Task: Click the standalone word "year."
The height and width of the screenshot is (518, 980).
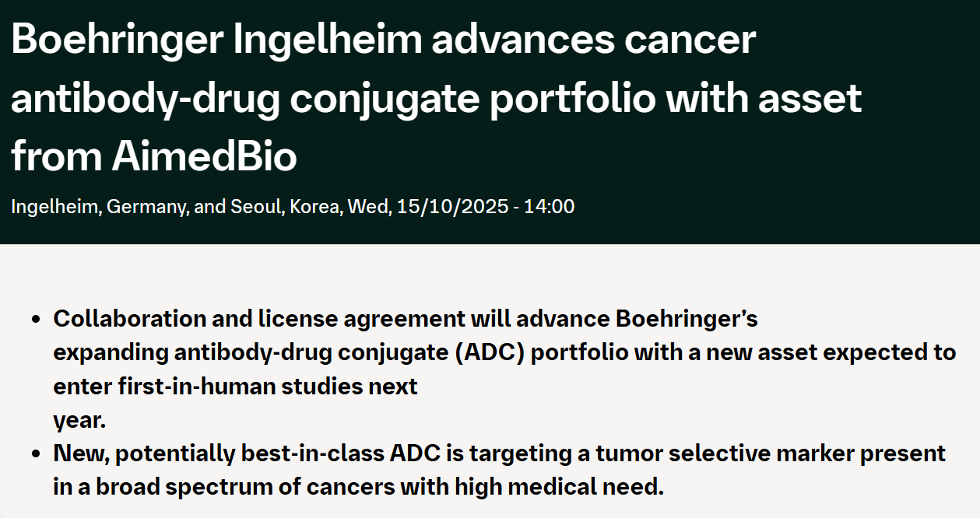Action: tap(79, 420)
